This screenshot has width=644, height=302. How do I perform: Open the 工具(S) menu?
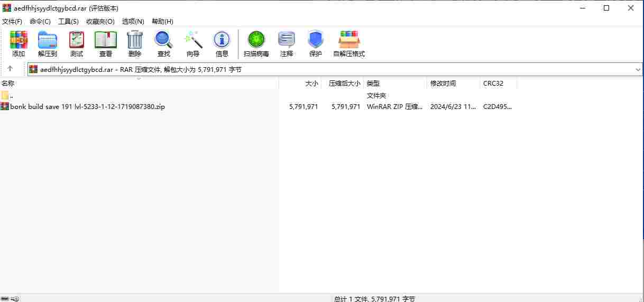click(x=68, y=22)
